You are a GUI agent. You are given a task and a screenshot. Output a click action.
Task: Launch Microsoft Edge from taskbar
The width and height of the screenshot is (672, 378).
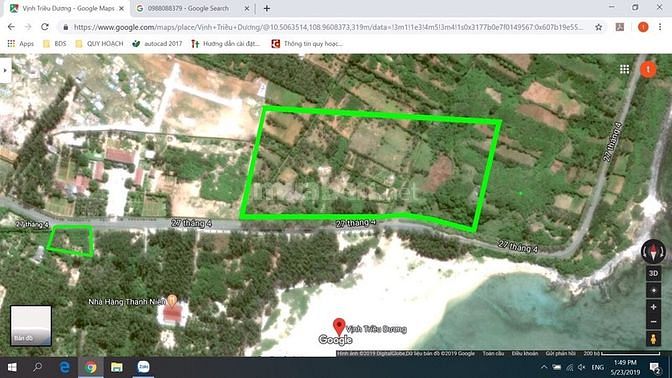click(x=65, y=367)
